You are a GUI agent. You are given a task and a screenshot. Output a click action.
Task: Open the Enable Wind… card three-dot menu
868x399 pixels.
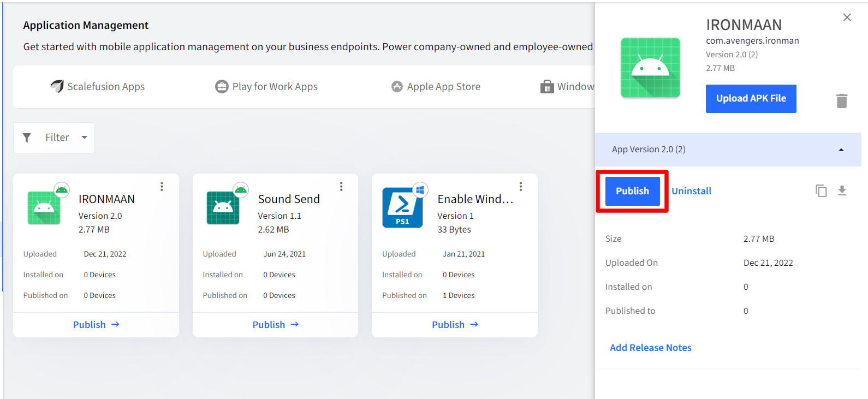coord(521,187)
